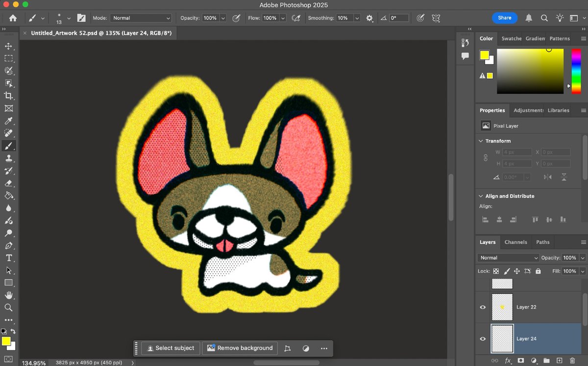The width and height of the screenshot is (588, 366).
Task: Click the yellow foreground color swatch in toolbar
Action: click(x=6, y=341)
